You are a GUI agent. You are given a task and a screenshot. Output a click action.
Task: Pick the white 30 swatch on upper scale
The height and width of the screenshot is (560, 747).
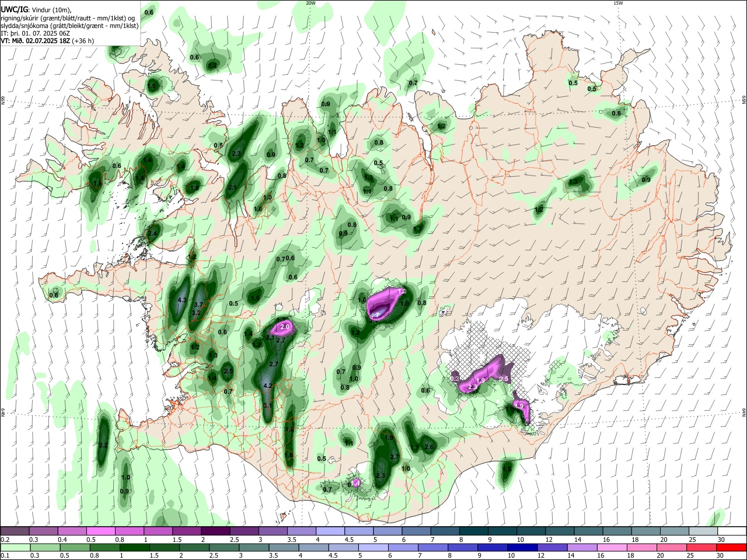731,531
